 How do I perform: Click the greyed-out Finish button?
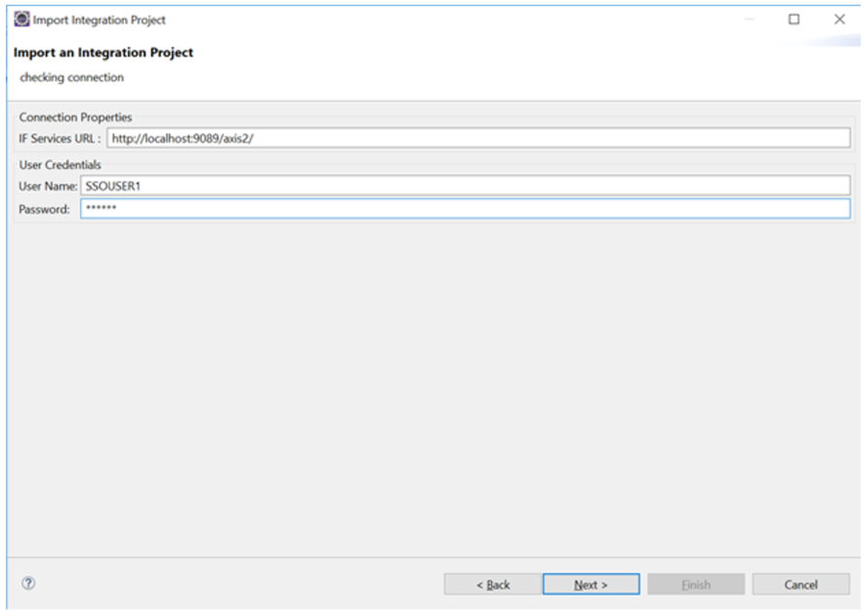(695, 585)
